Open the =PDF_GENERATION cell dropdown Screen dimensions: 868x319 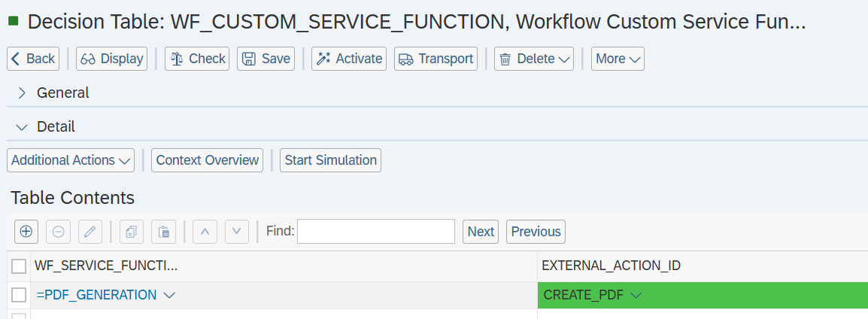tap(169, 295)
